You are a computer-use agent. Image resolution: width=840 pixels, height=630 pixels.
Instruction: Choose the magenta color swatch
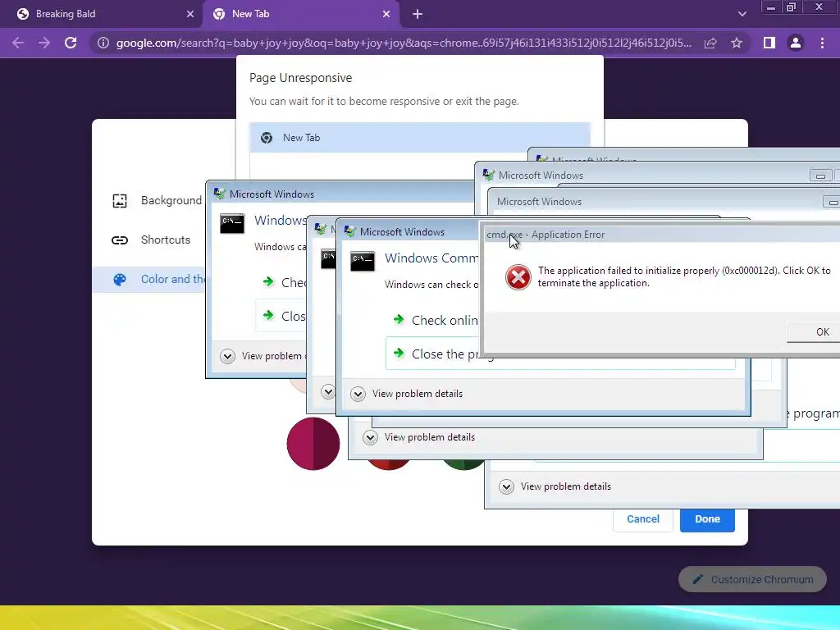313,444
